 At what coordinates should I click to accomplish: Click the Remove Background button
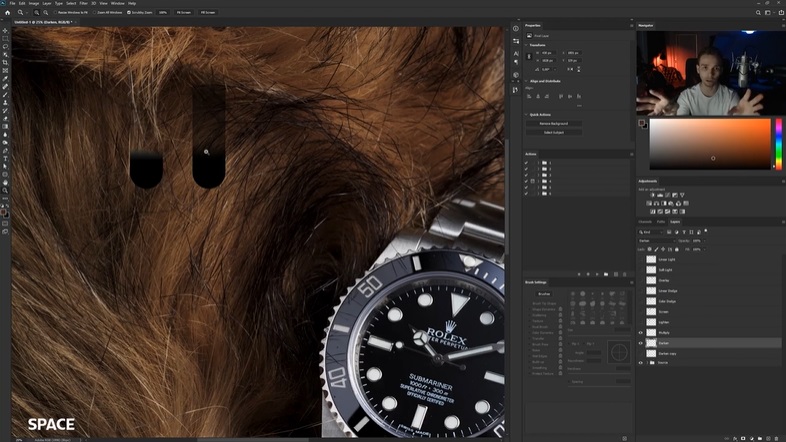(x=554, y=123)
